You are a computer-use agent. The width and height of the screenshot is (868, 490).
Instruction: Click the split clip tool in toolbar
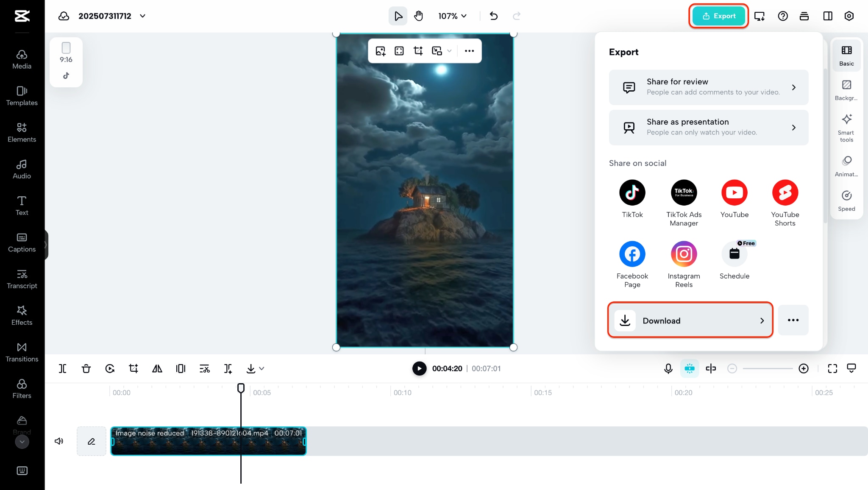tap(62, 369)
